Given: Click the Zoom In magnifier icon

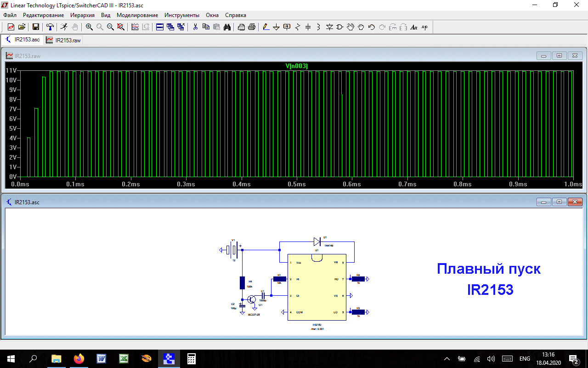Looking at the screenshot, I should coord(89,27).
